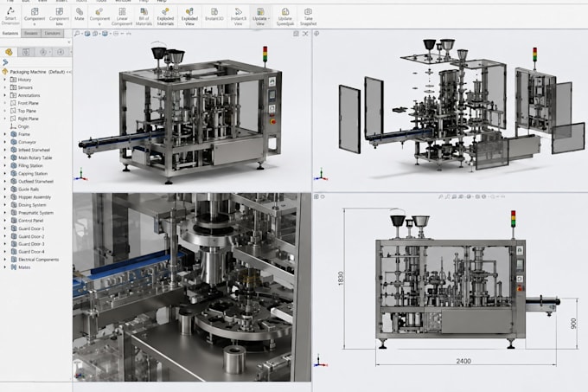Toggle the Instant3D tool
588x392 pixels.
click(x=214, y=14)
